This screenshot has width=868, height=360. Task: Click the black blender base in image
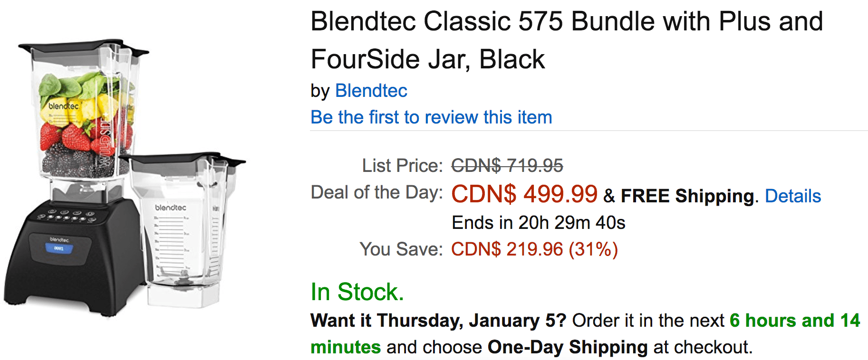click(71, 256)
